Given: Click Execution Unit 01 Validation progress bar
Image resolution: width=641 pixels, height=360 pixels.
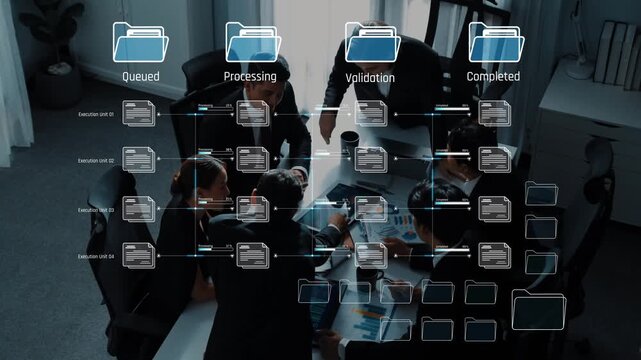Looking at the screenshot, I should pyautogui.click(x=332, y=109).
